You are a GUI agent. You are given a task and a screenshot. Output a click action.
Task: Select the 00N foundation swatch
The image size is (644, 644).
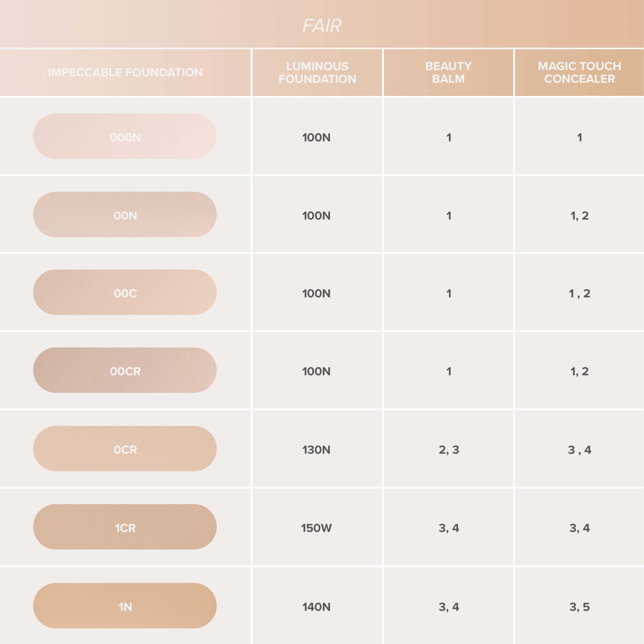click(125, 214)
